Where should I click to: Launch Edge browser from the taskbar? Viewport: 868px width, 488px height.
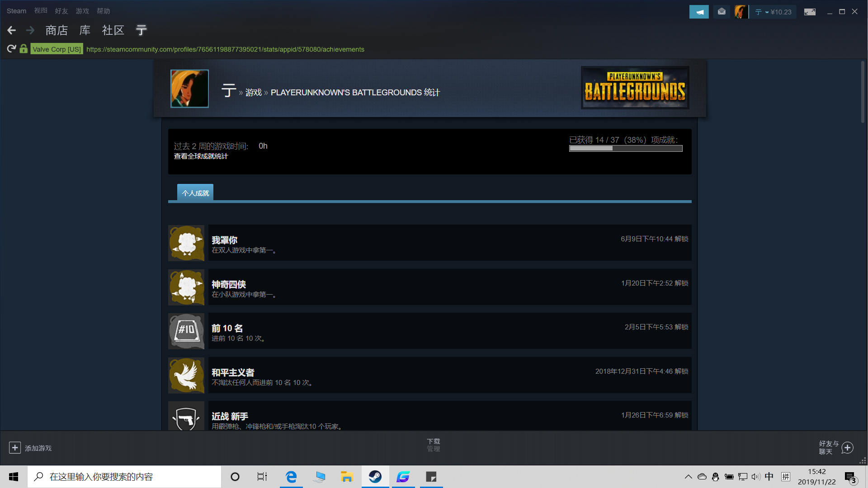click(291, 477)
